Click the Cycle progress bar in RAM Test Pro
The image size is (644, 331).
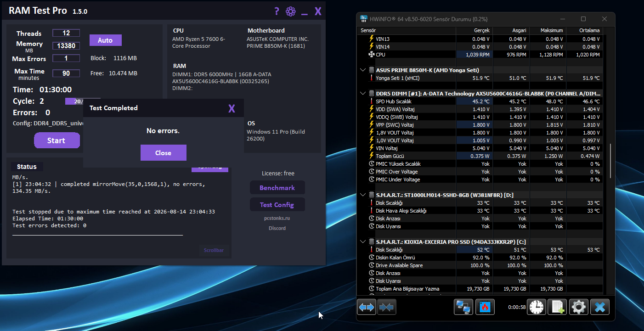click(x=74, y=101)
